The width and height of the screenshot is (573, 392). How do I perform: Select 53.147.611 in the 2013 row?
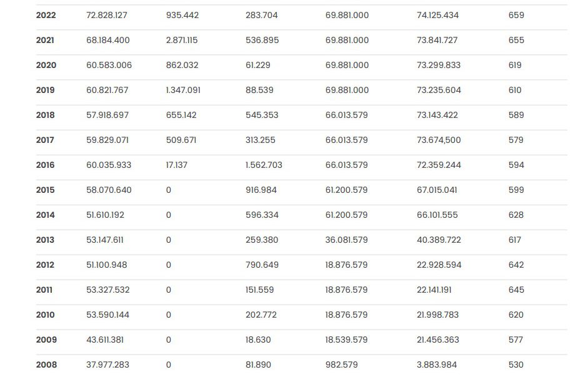coord(105,240)
